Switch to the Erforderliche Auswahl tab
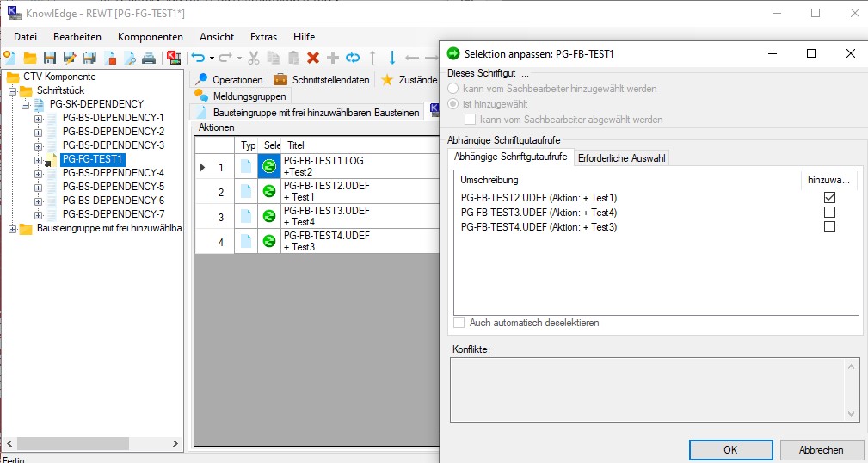The width and height of the screenshot is (868, 463). click(621, 157)
